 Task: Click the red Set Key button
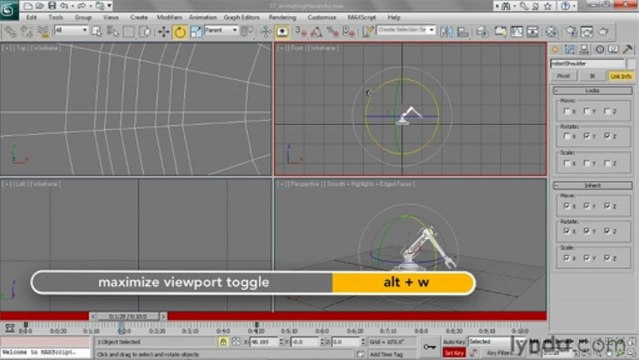tap(454, 353)
